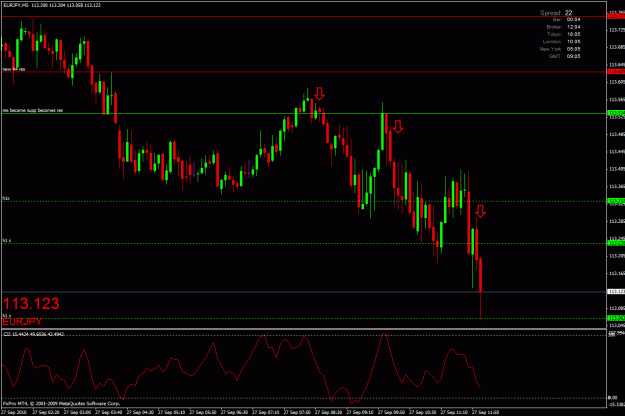Viewport: 625px width, 416px height.
Task: Click the '27 Sep 09:50' time axis label
Action: click(x=391, y=412)
